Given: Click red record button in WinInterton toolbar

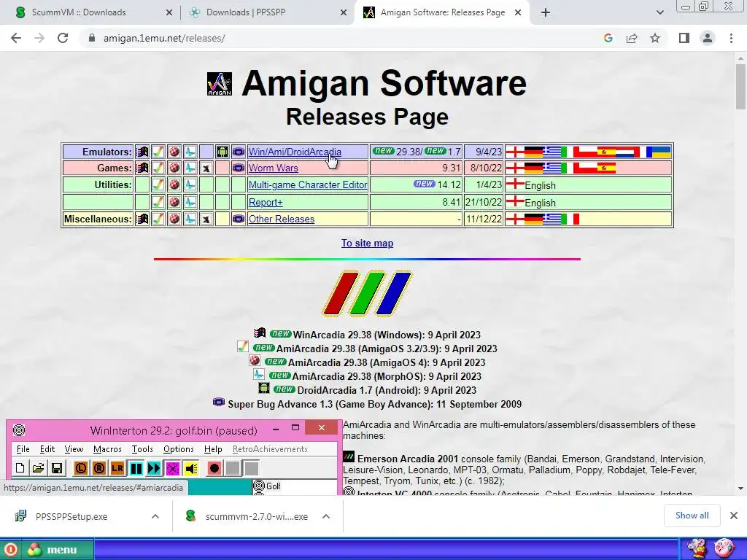Looking at the screenshot, I should tap(214, 469).
